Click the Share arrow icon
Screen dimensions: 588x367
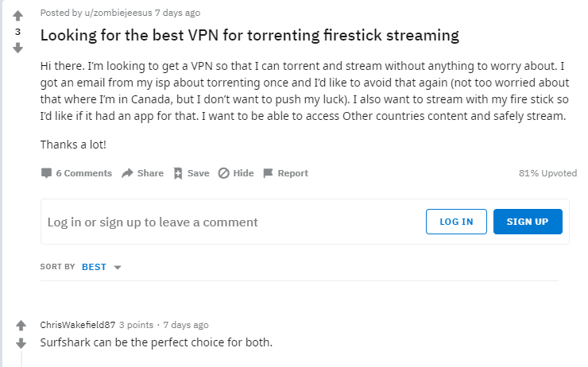(127, 173)
